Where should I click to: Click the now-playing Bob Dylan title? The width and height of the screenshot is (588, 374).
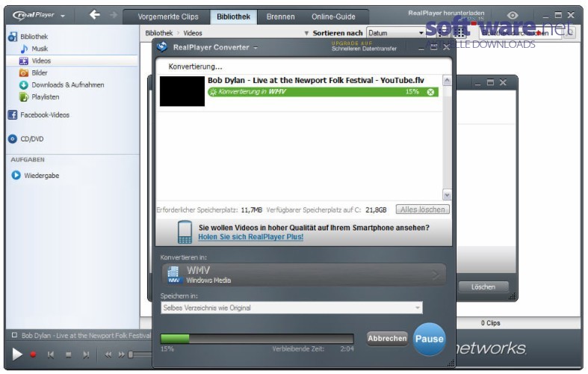86,335
